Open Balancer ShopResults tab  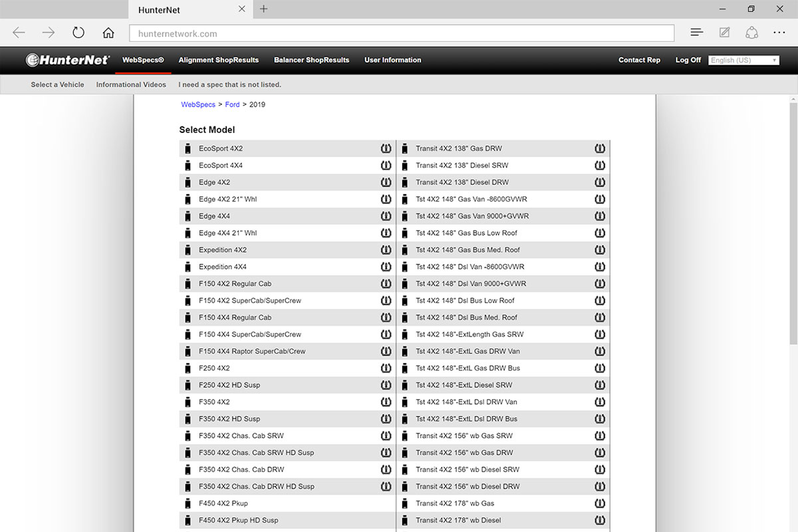click(x=311, y=60)
